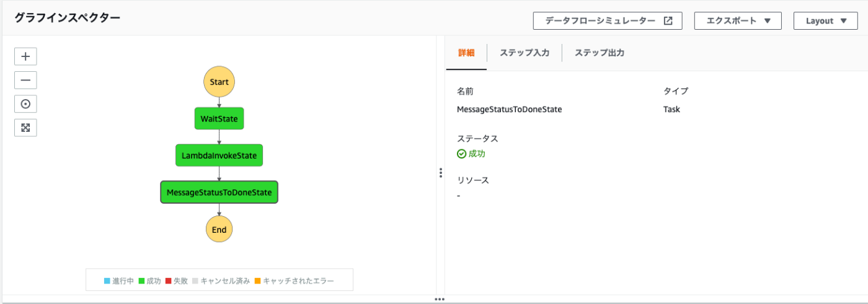Image resolution: width=868 pixels, height=304 pixels.
Task: Switch to the ステップ入力 tab
Action: click(525, 53)
